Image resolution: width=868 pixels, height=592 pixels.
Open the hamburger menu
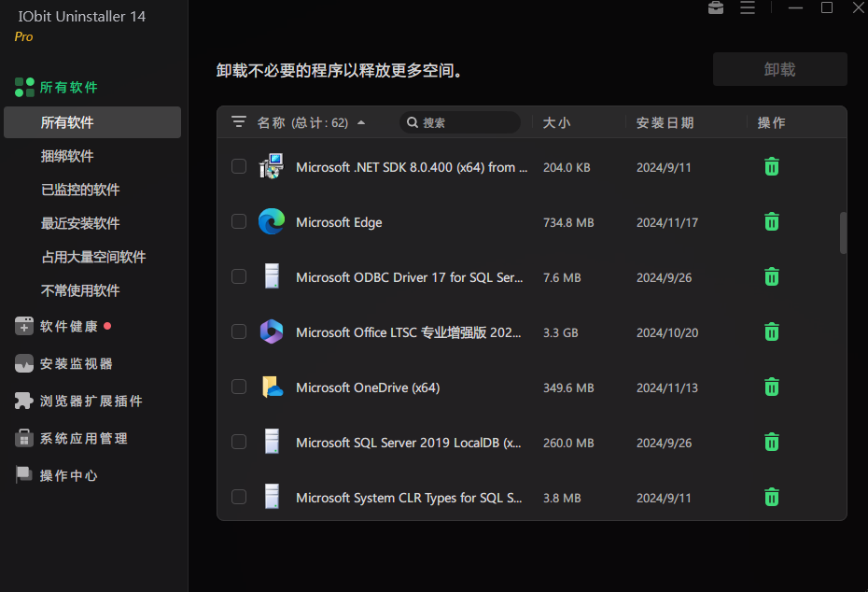click(x=748, y=8)
